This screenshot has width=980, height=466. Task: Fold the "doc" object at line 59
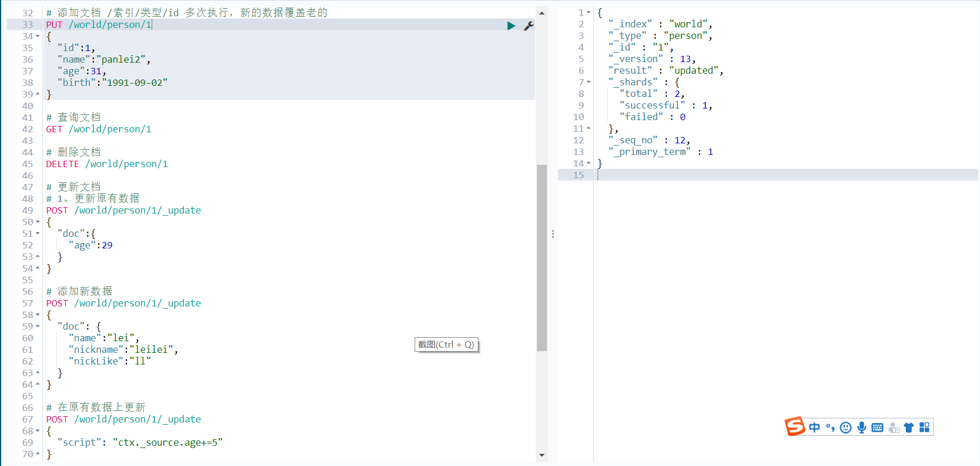coord(38,326)
